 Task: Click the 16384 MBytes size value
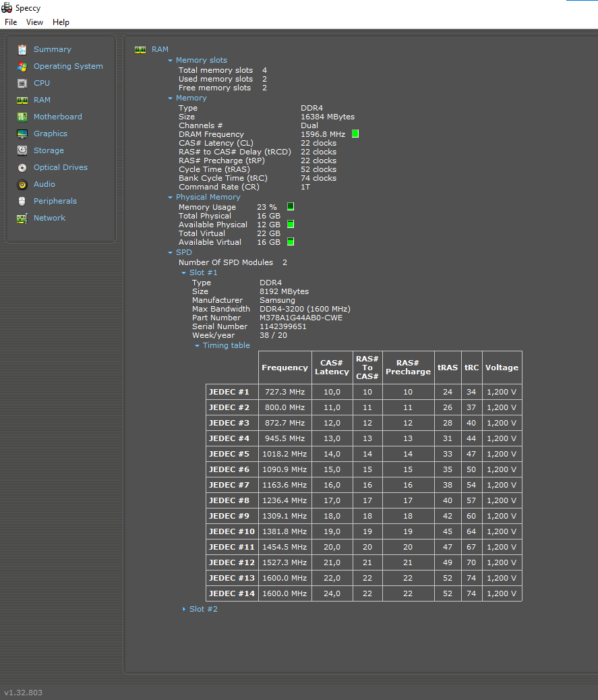pos(328,117)
